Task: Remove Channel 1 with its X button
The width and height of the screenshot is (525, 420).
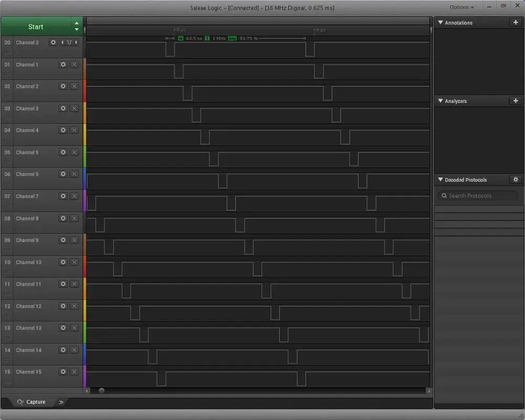Action: [75, 64]
